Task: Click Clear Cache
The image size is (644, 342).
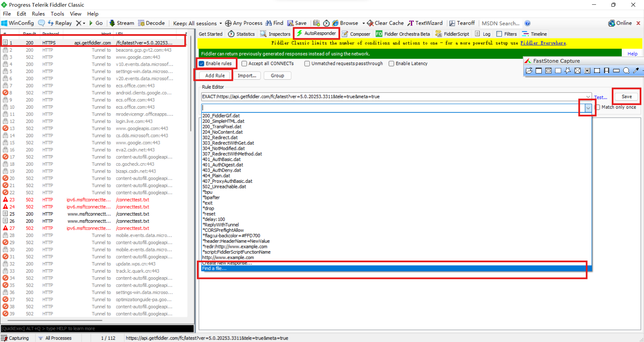Action: pyautogui.click(x=385, y=23)
